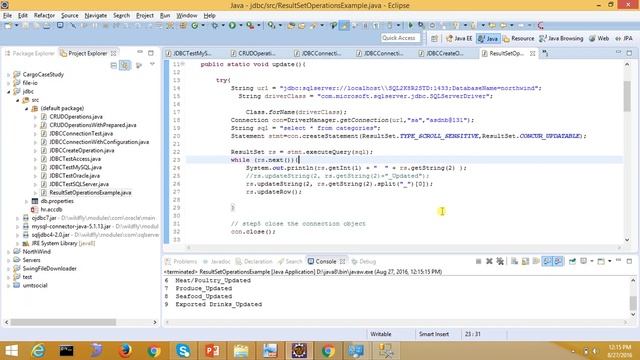Minimize the Project Explorer view
Viewport: 640px width, 360px height.
(140, 53)
